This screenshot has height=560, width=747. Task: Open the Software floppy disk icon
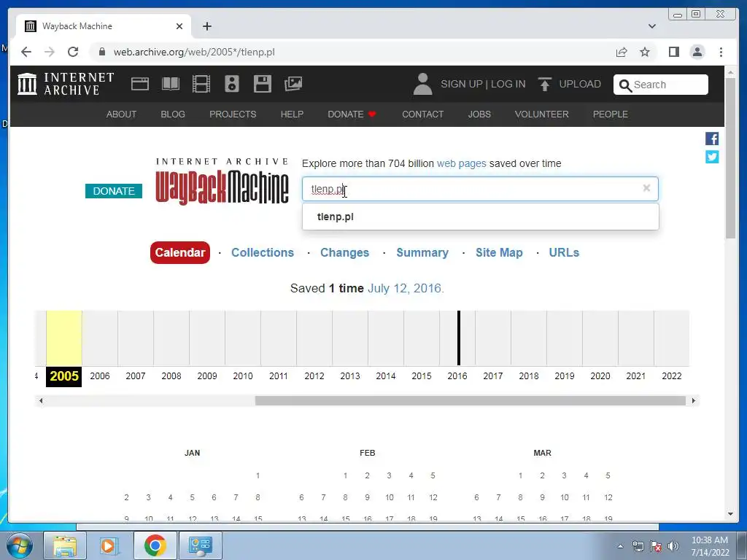click(263, 85)
